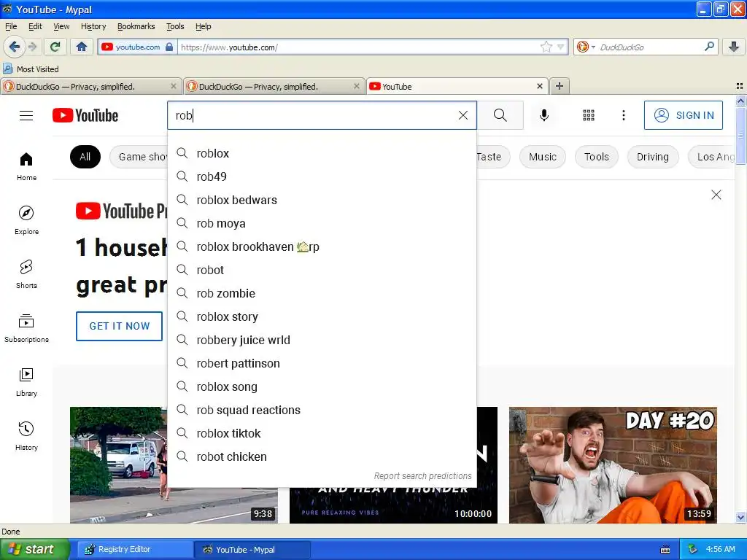Open the Most Visited bookmarks folder
The width and height of the screenshot is (747, 560).
coord(31,69)
